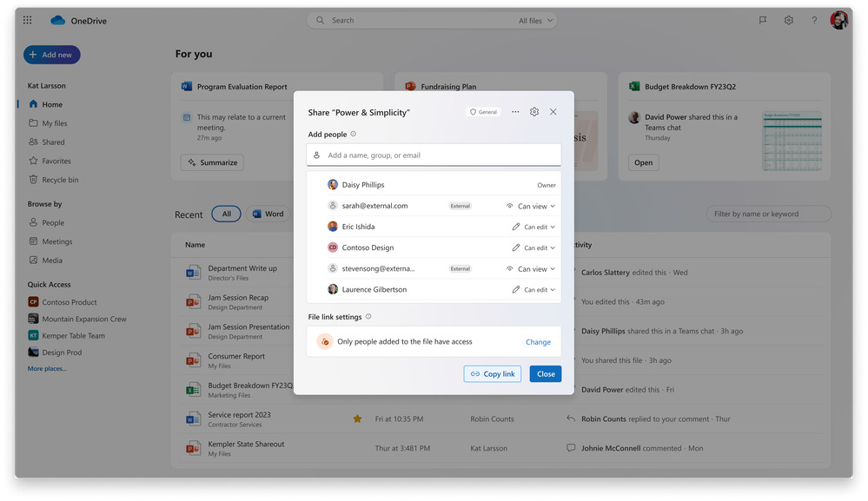Open your account profile picture
Viewport: 868px width, 501px height.
coord(838,19)
